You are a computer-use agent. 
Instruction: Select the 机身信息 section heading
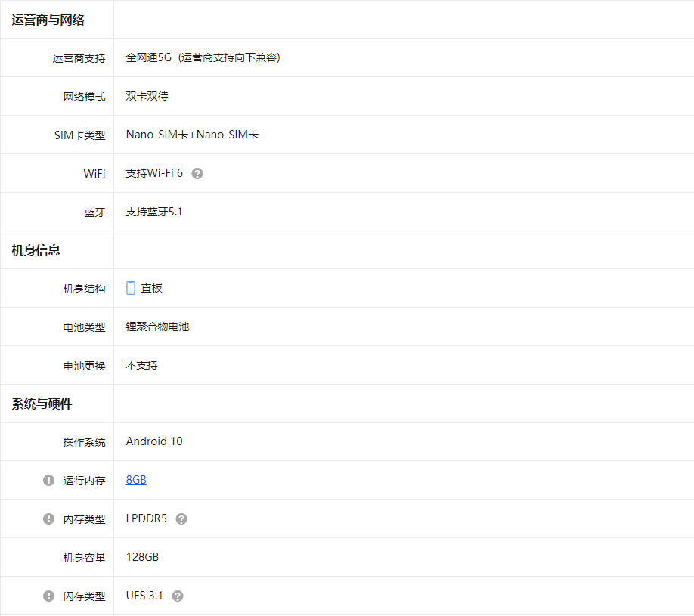tap(36, 250)
